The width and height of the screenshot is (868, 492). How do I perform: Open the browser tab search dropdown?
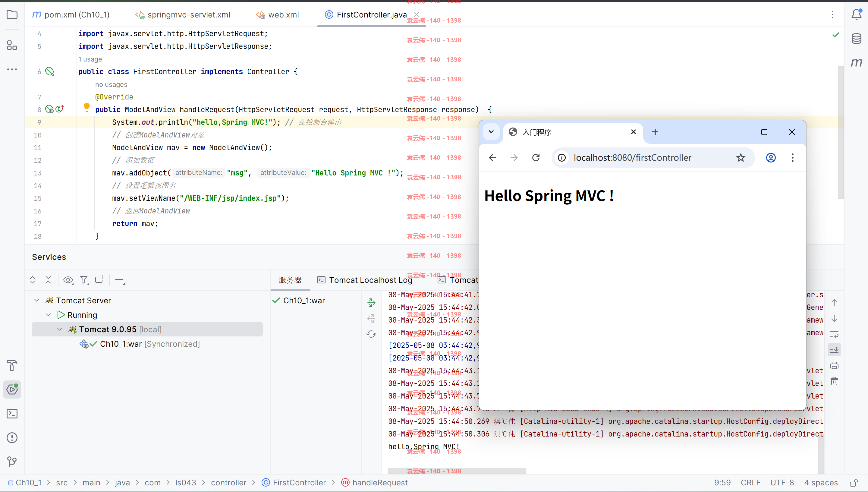(491, 132)
